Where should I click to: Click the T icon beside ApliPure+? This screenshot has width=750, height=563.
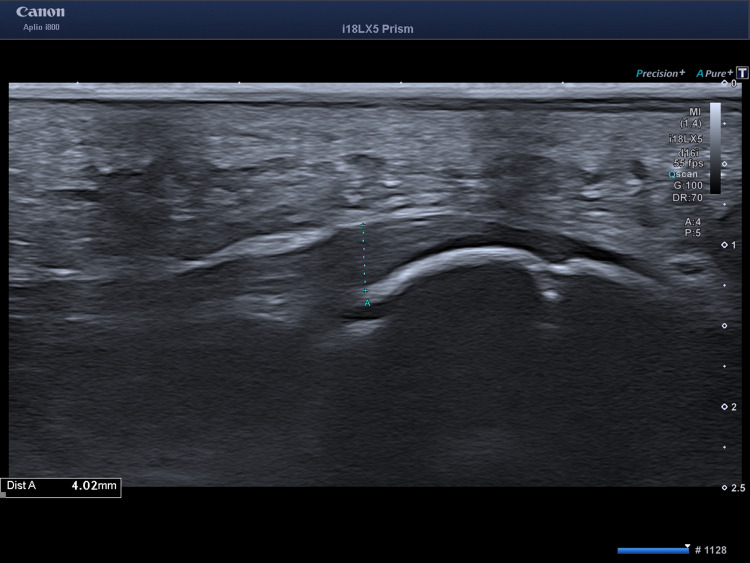(x=742, y=73)
